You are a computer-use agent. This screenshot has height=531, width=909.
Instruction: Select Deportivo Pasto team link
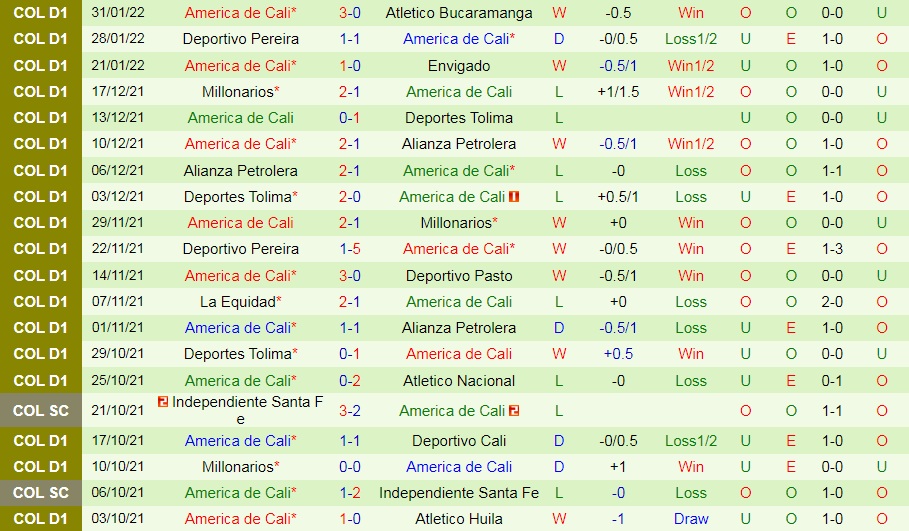click(x=460, y=275)
